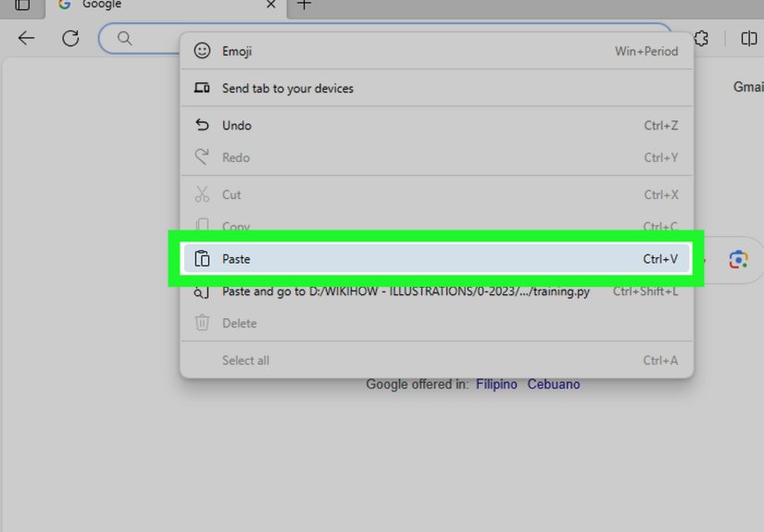Viewport: 764px width, 532px height.
Task: Click the trash icon beside Delete
Action: [202, 323]
